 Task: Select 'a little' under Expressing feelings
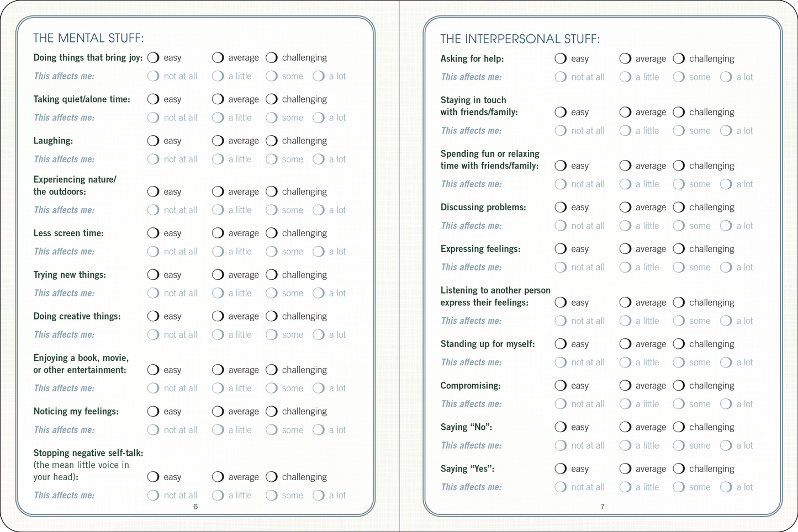(625, 268)
